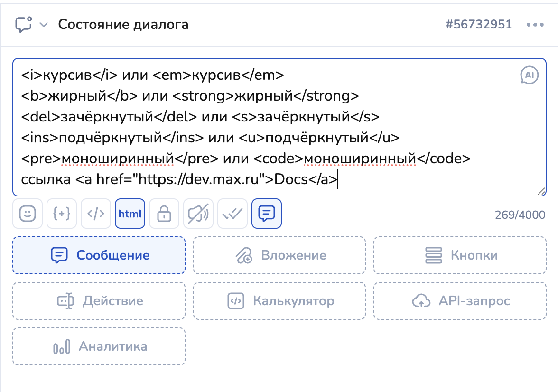Viewport: 558px width, 392px height.
Task: Toggle the muted notification sound icon
Action: (198, 214)
